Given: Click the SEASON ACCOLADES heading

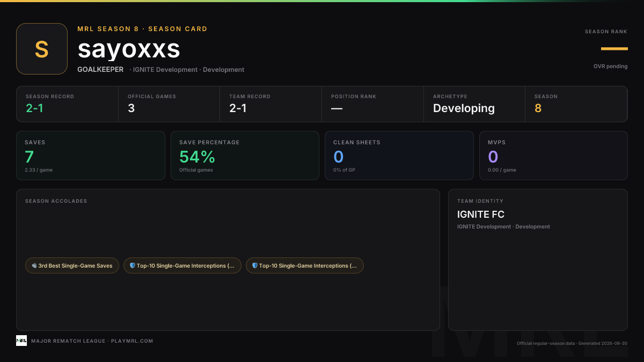Looking at the screenshot, I should click(56, 201).
